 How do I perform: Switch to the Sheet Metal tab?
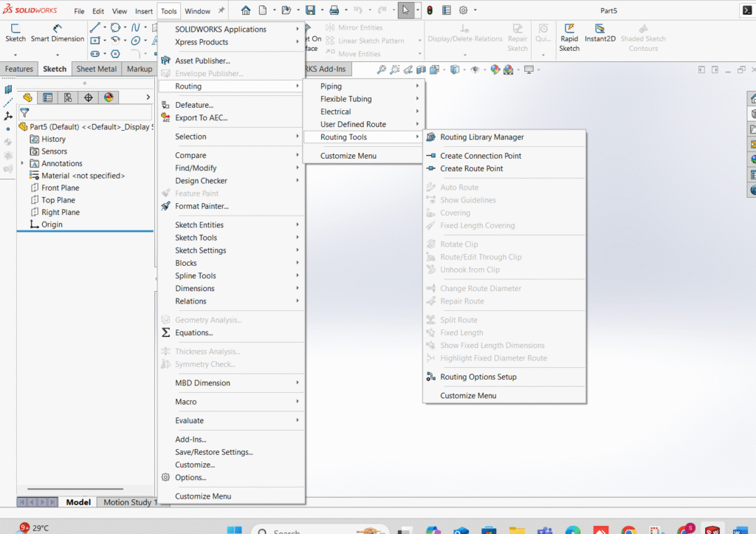click(96, 69)
